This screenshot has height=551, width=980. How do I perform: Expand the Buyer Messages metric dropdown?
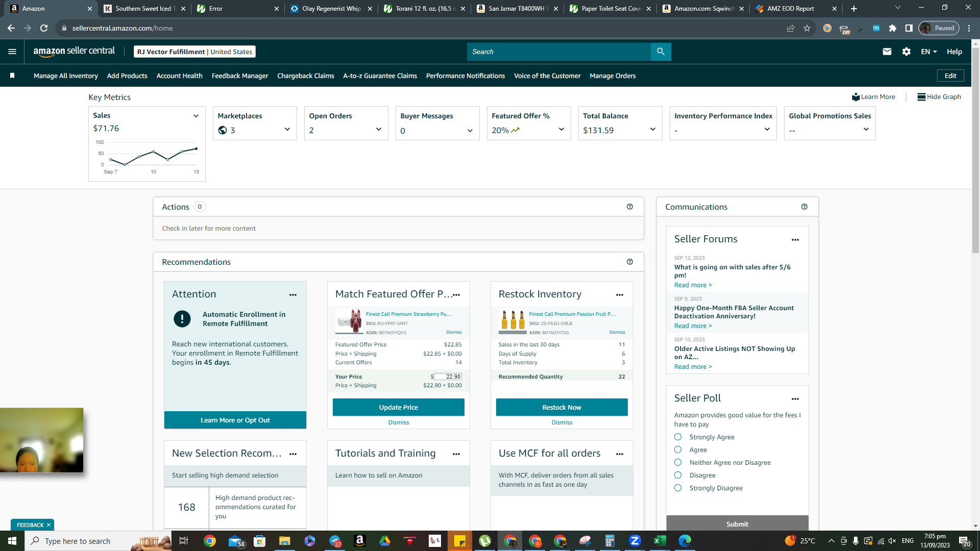coord(470,131)
